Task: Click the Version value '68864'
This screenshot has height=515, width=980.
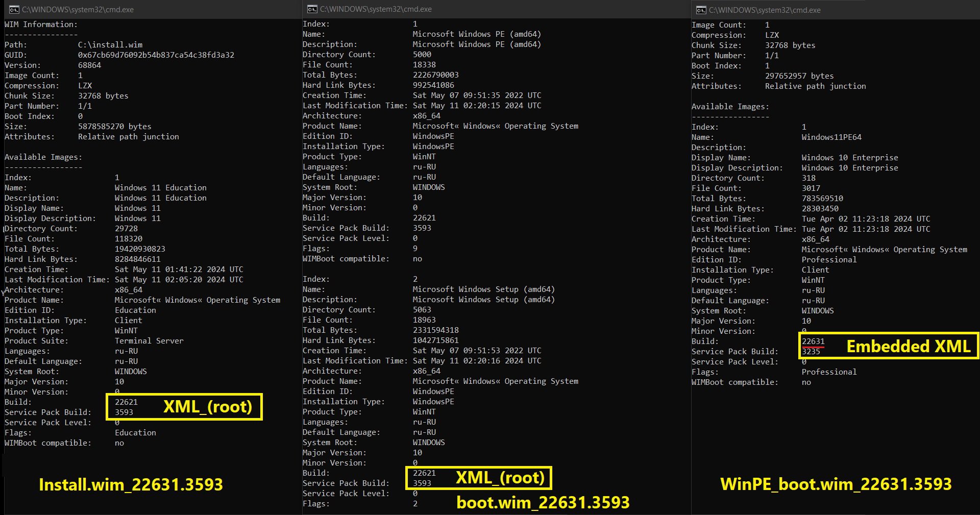Action: pyautogui.click(x=89, y=65)
